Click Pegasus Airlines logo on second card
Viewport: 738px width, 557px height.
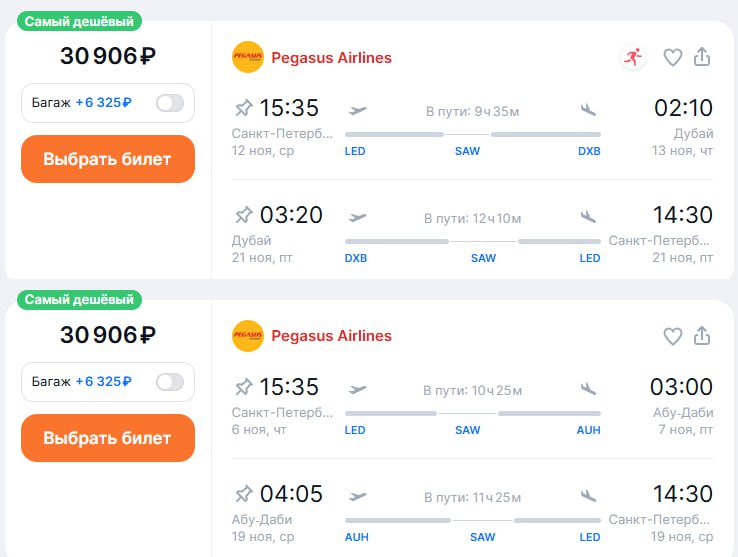[247, 336]
